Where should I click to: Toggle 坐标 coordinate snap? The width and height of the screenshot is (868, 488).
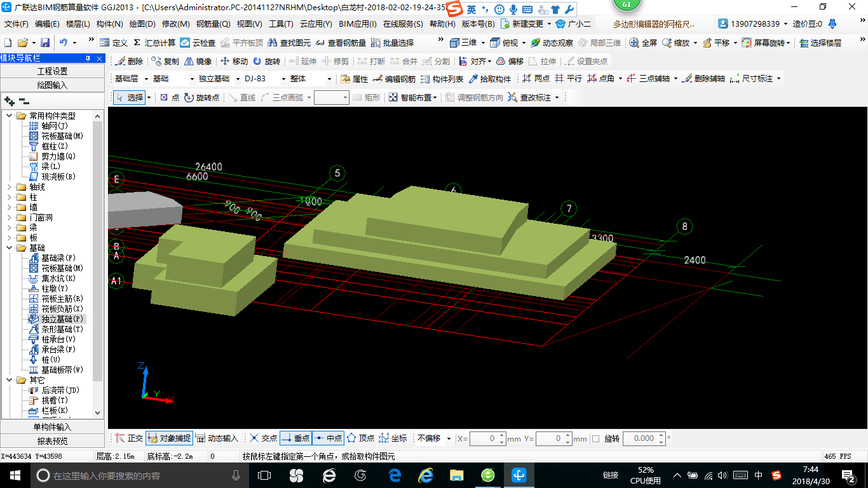(393, 438)
